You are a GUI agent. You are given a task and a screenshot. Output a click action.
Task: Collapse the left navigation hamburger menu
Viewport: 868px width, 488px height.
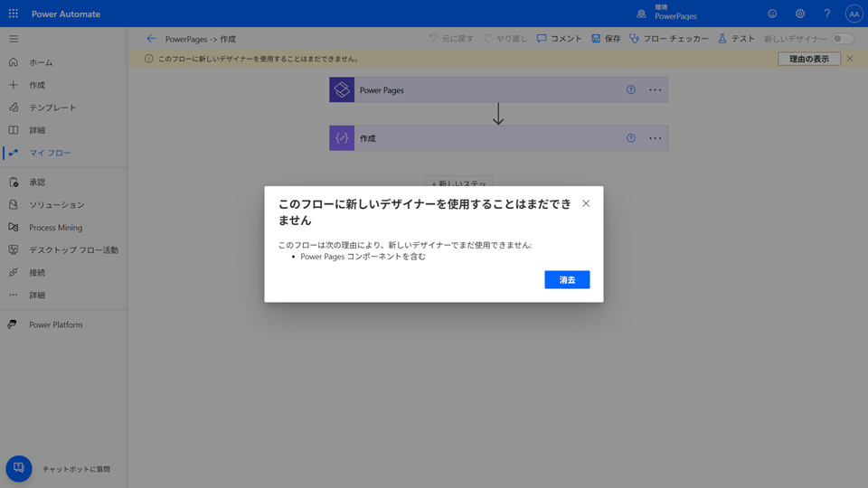tap(14, 39)
